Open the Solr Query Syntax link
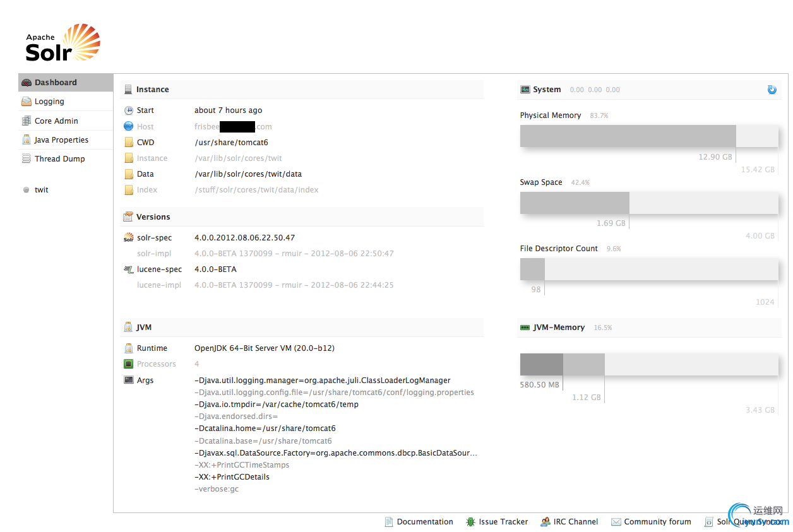793x532 pixels. pyautogui.click(x=749, y=522)
